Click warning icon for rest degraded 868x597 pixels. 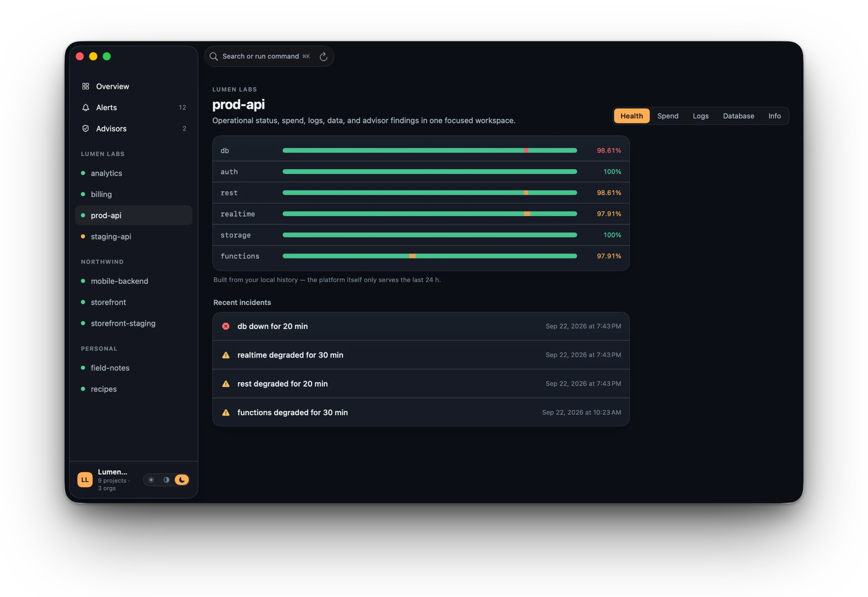point(226,384)
